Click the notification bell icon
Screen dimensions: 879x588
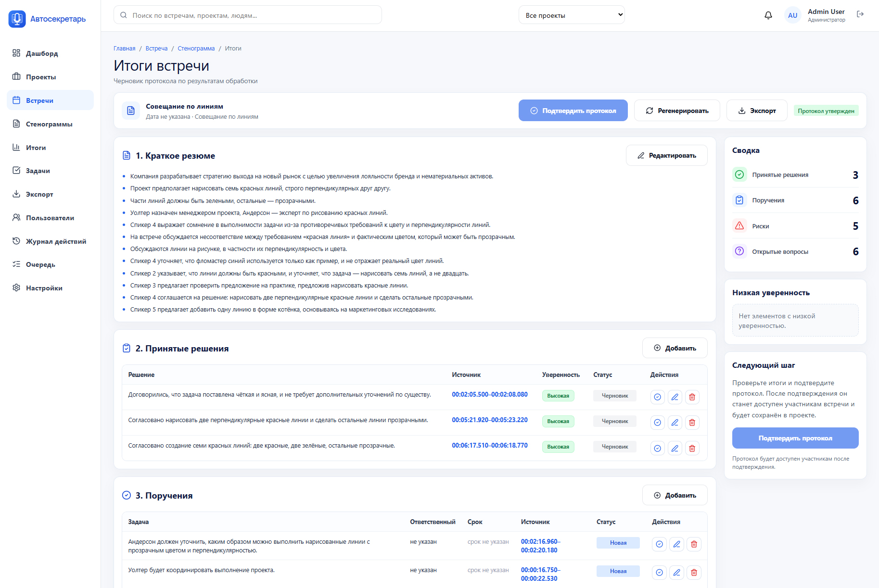pyautogui.click(x=768, y=15)
